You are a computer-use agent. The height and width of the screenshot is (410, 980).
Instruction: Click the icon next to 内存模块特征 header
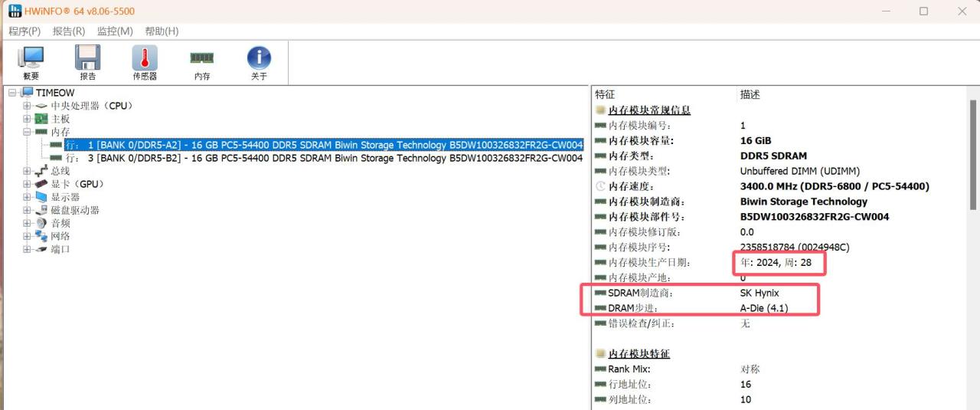pyautogui.click(x=600, y=354)
